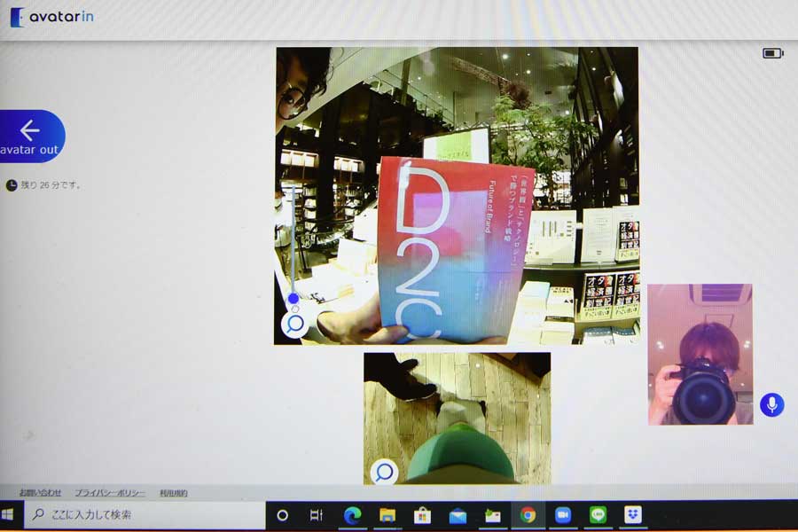This screenshot has height=532, width=798.
Task: Click the Cortana circle icon
Action: (283, 516)
